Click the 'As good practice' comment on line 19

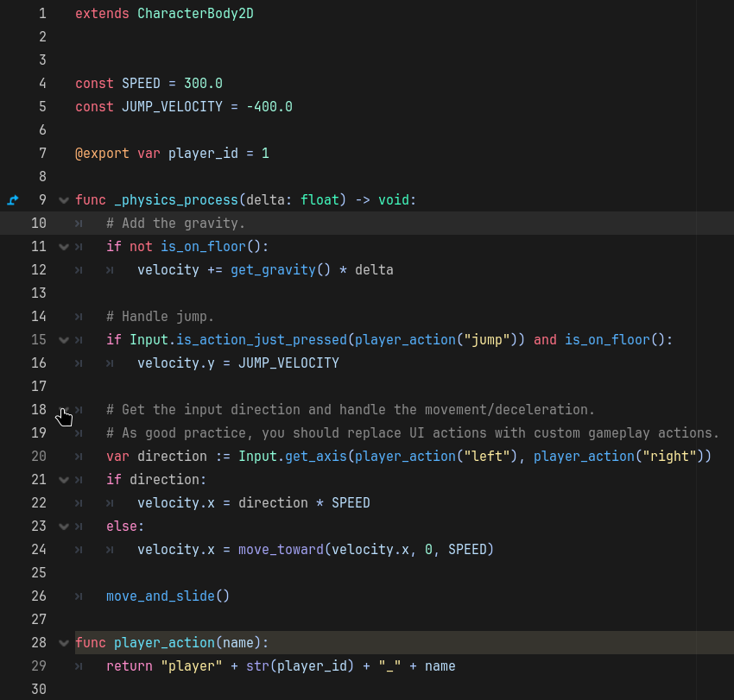tap(413, 433)
